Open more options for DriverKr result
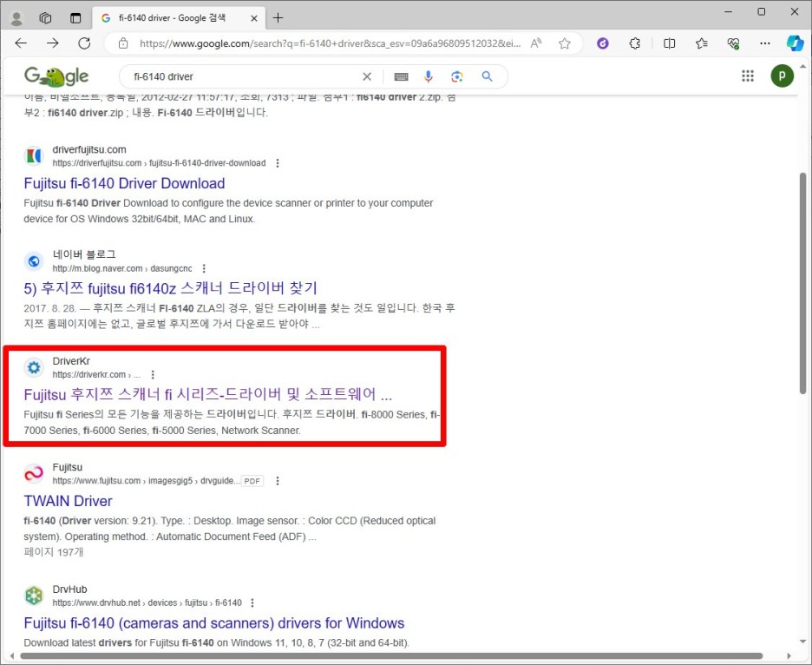The width and height of the screenshot is (812, 665). [153, 375]
